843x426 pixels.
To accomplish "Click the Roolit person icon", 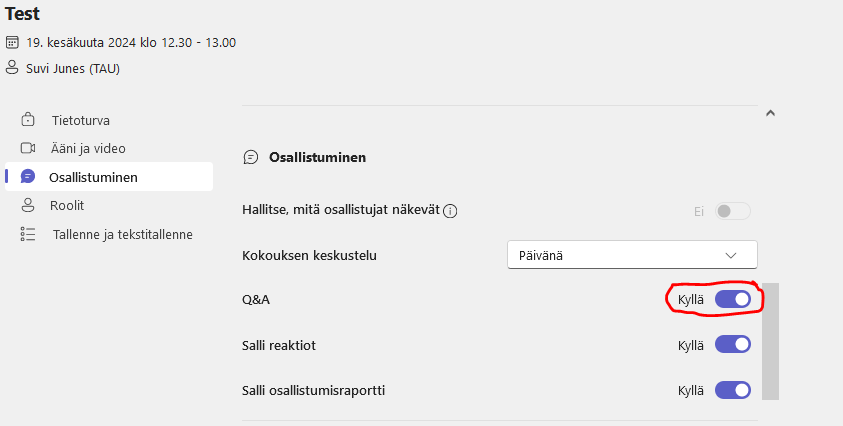I will 28,205.
